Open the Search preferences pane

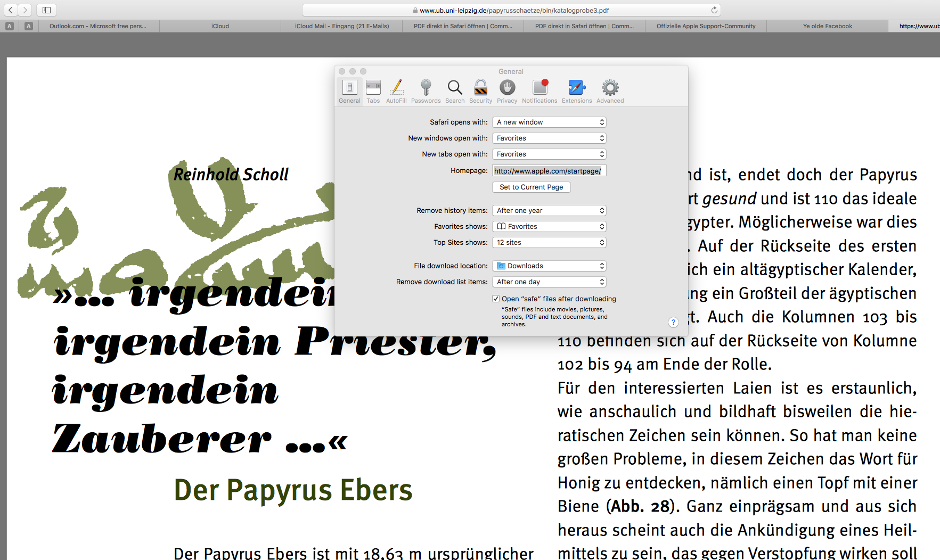click(x=455, y=91)
